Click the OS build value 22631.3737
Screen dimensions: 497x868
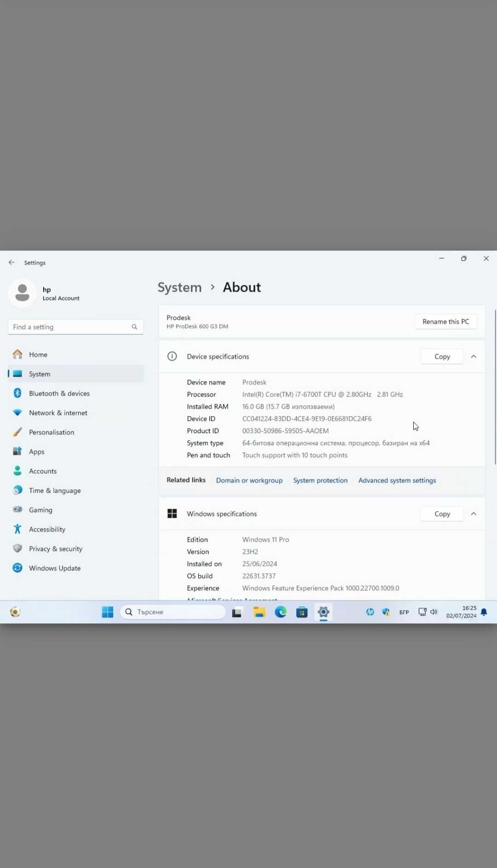point(259,576)
